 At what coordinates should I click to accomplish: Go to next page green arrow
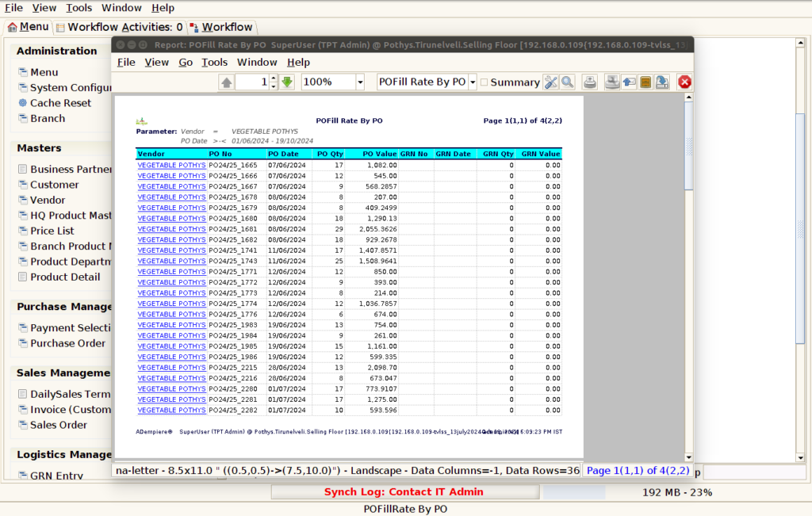(x=287, y=82)
